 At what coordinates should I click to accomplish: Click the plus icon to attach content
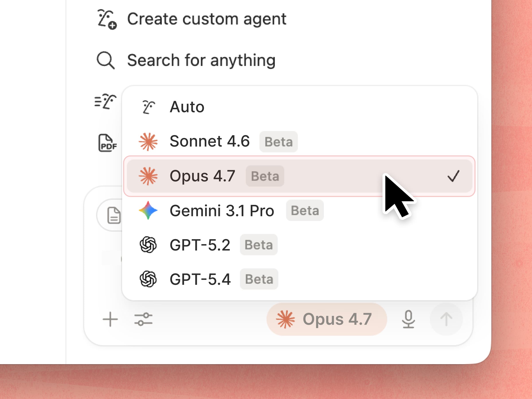[110, 319]
